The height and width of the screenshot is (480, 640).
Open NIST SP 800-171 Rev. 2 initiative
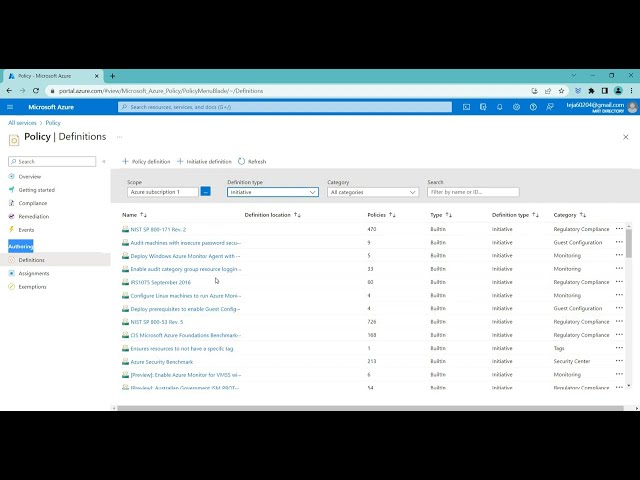[158, 229]
